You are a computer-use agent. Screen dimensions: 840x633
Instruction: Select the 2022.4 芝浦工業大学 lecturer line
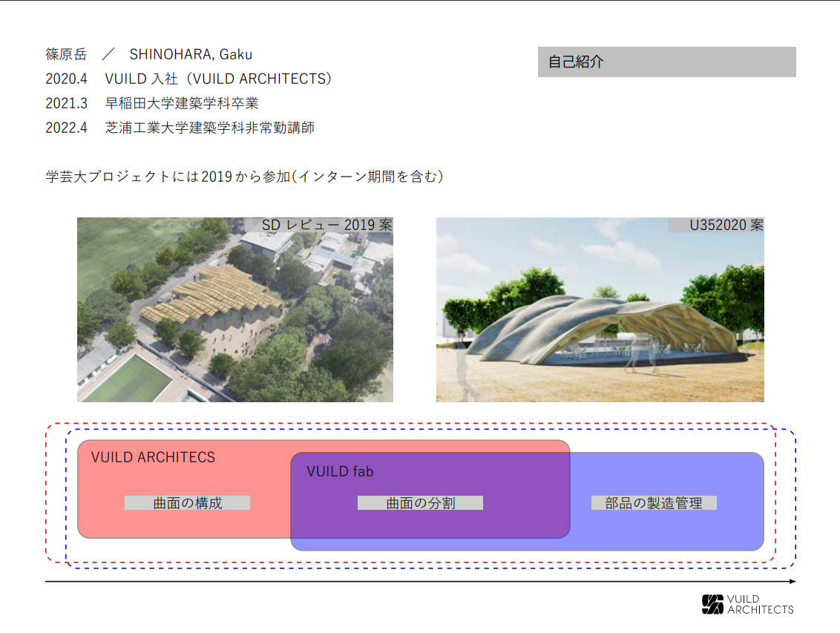click(180, 128)
